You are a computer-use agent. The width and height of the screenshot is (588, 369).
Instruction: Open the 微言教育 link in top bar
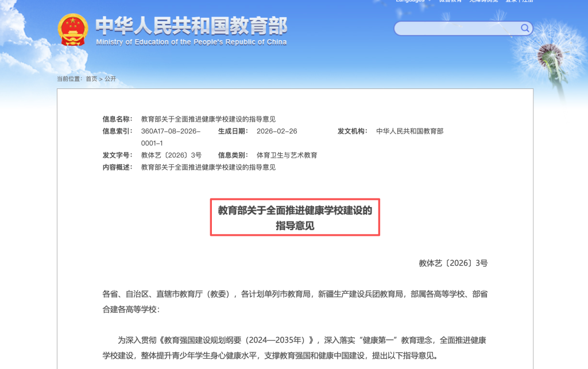(450, 1)
